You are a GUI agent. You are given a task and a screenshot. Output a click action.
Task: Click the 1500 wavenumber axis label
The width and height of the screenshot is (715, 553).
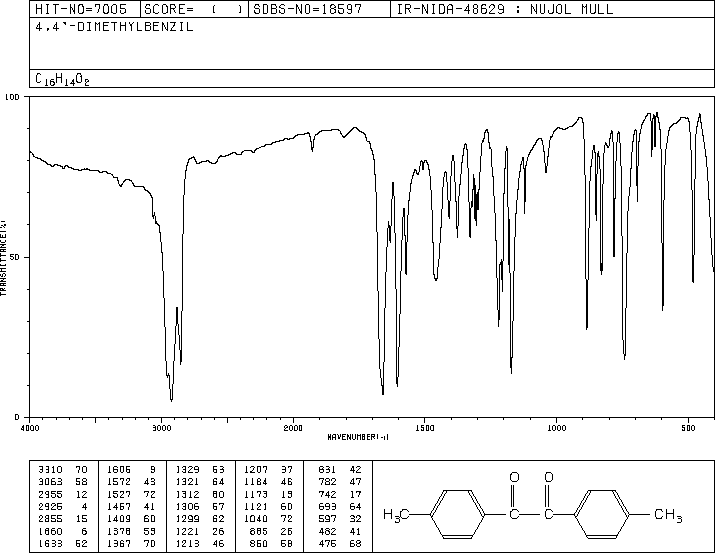tap(425, 428)
